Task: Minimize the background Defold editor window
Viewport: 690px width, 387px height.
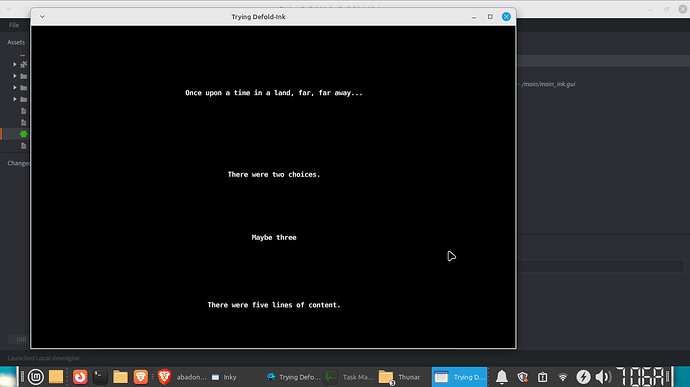Action: (x=650, y=9)
